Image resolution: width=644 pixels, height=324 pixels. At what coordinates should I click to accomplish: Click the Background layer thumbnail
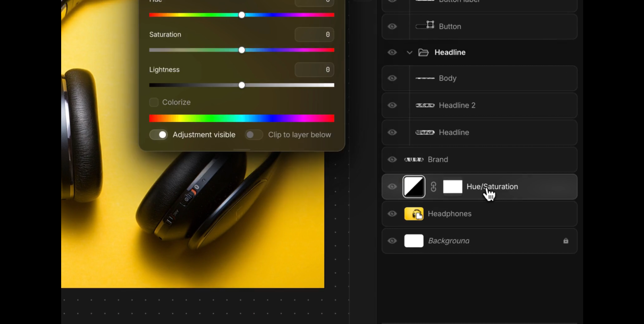pos(414,241)
